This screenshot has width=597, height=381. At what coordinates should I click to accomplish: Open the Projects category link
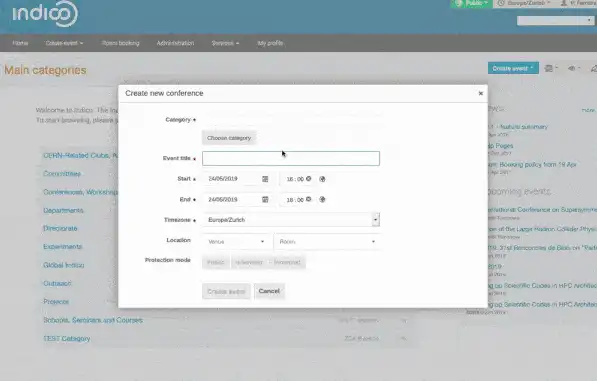tap(56, 301)
